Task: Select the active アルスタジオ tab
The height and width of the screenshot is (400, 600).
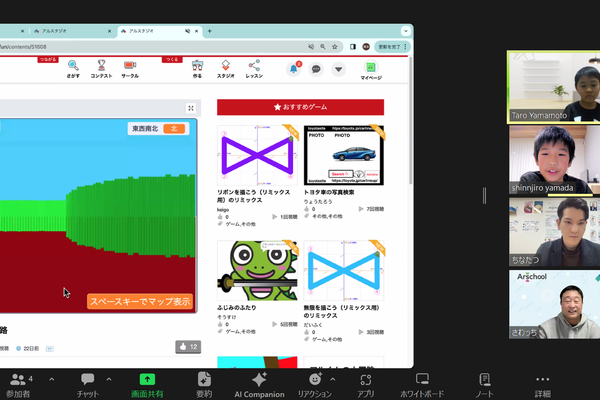Action: 153,31
